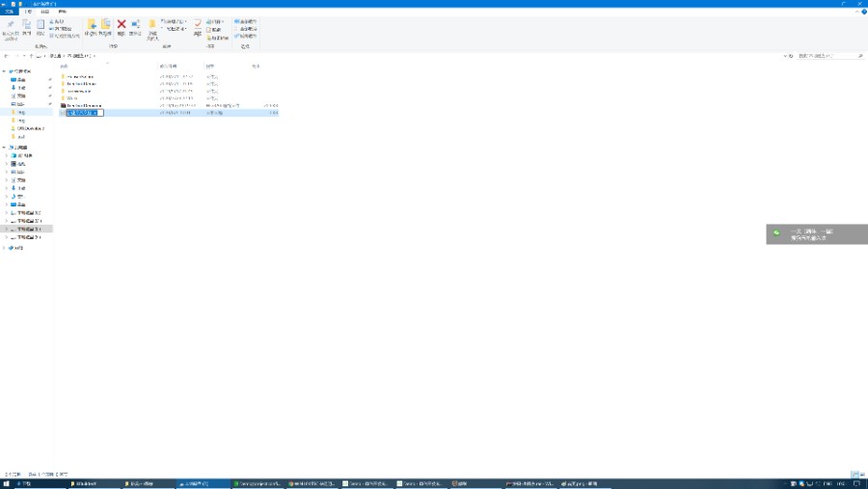The width and height of the screenshot is (868, 489).
Task: Click the Copy to (复制到) icon
Action: pos(105,26)
